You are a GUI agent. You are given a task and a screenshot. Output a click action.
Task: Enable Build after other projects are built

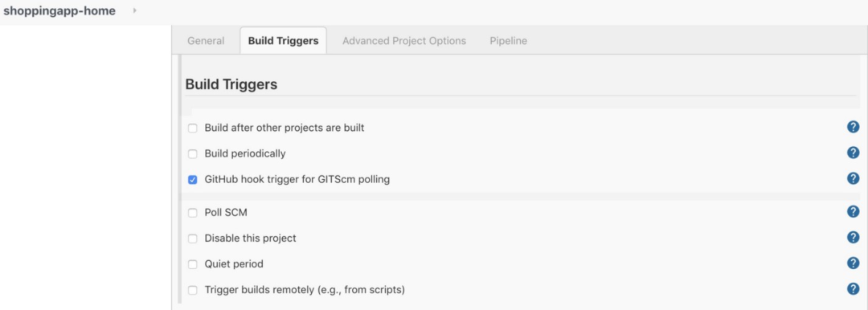pos(193,128)
